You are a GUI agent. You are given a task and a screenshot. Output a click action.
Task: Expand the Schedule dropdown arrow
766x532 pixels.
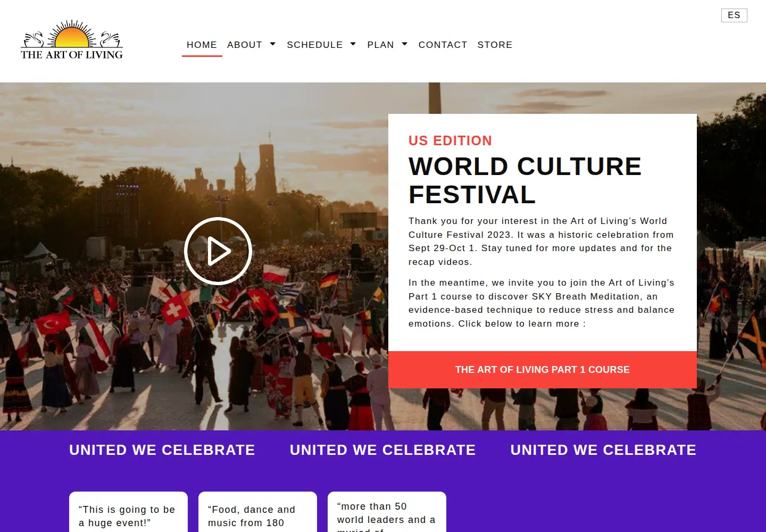[x=353, y=44]
